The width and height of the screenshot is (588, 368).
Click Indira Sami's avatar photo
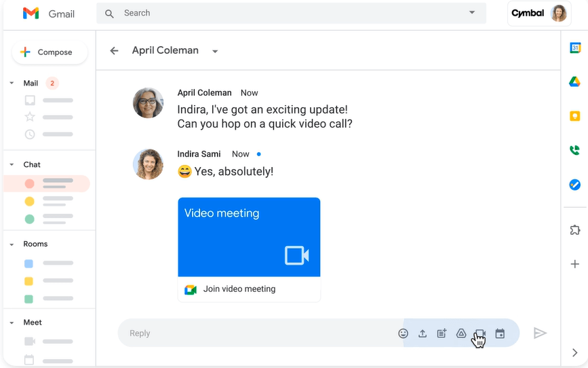tap(148, 164)
